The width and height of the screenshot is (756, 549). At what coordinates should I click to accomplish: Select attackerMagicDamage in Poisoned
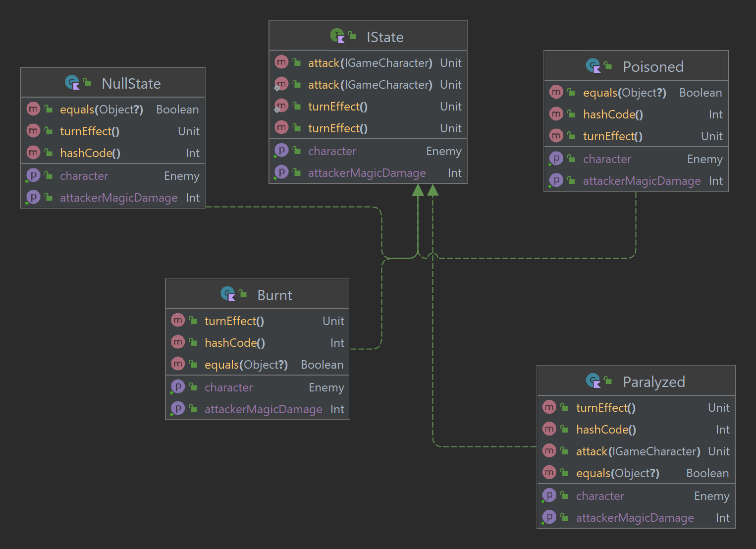pyautogui.click(x=642, y=181)
